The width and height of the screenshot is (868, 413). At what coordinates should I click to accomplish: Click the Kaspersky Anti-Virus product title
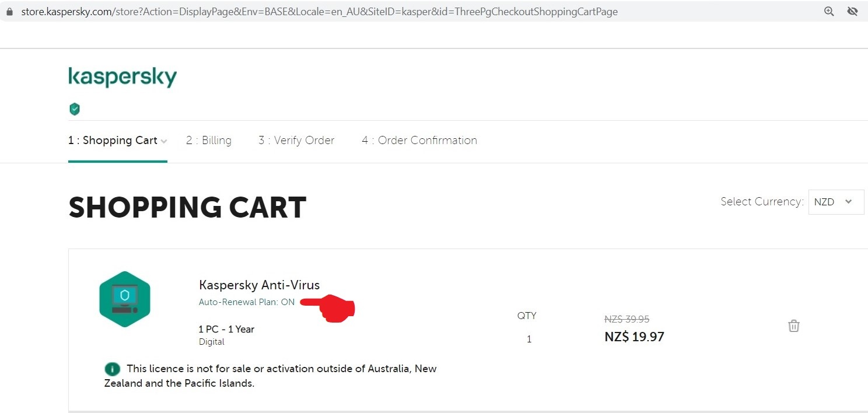tap(259, 285)
